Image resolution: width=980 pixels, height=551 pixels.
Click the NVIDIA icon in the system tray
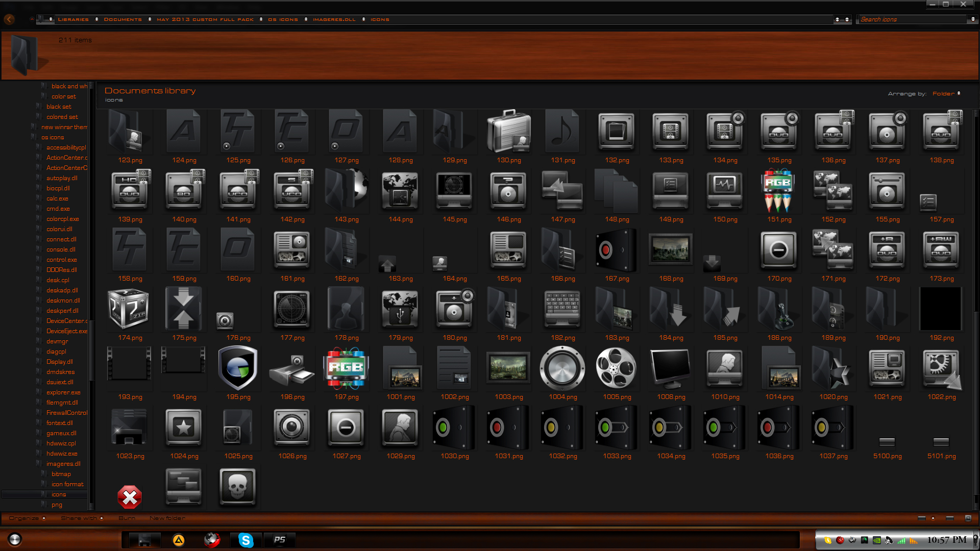pyautogui.click(x=876, y=540)
